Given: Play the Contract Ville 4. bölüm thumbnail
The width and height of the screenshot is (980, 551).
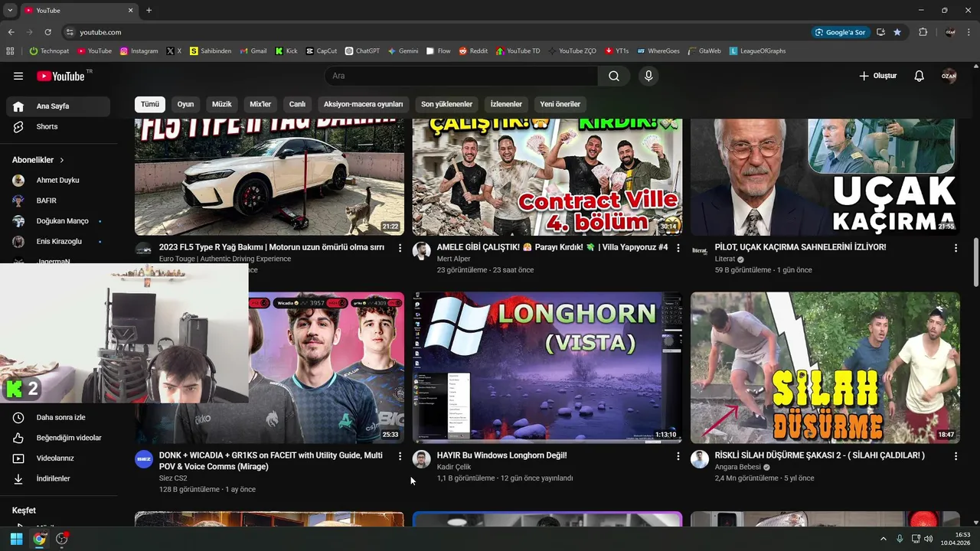Looking at the screenshot, I should (x=547, y=177).
